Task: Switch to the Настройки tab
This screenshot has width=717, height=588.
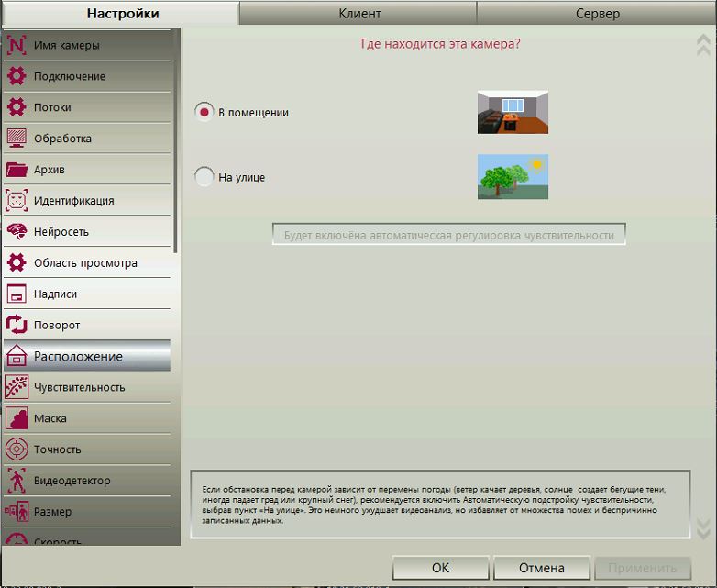Action: (123, 13)
